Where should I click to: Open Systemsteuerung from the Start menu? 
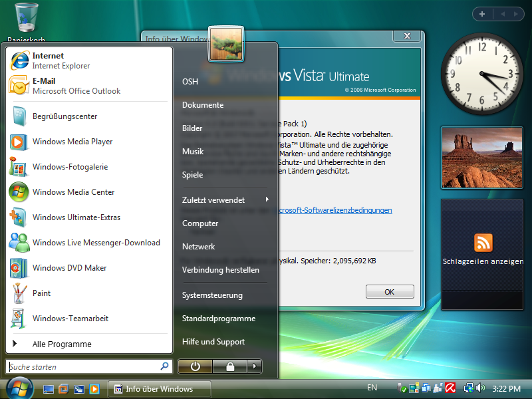point(212,295)
